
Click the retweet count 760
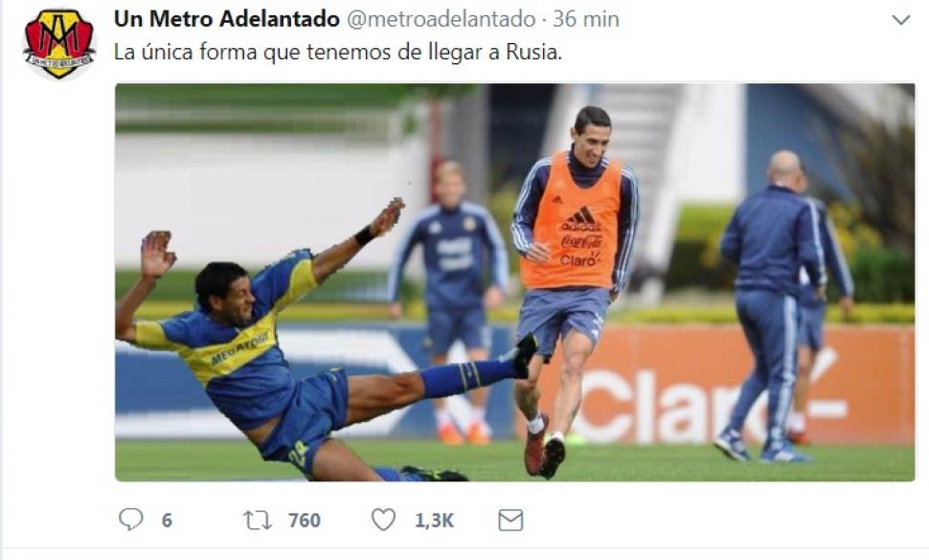coord(304,521)
